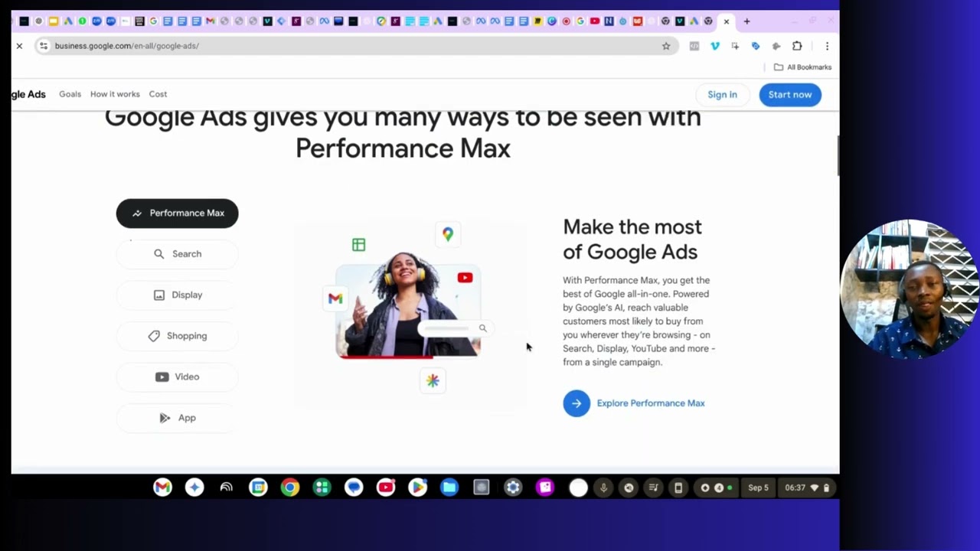The width and height of the screenshot is (980, 551).
Task: Open the code brackets extension icon
Action: (x=694, y=46)
